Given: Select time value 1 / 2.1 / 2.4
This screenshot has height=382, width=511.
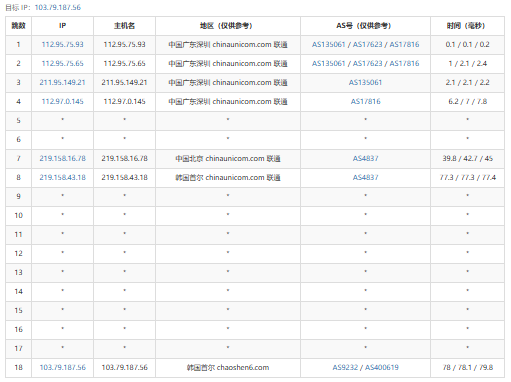Looking at the screenshot, I should (467, 63).
